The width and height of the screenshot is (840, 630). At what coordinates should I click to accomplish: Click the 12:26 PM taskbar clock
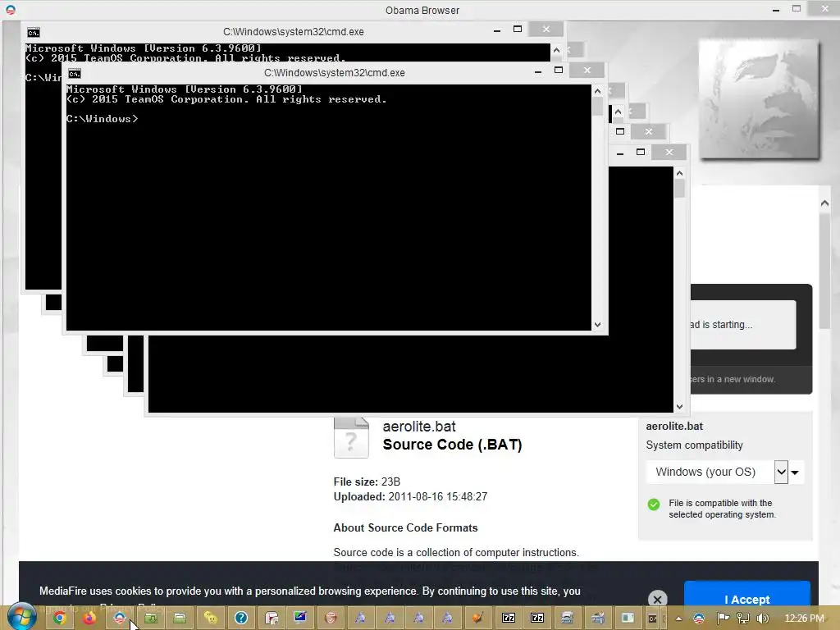click(x=804, y=619)
